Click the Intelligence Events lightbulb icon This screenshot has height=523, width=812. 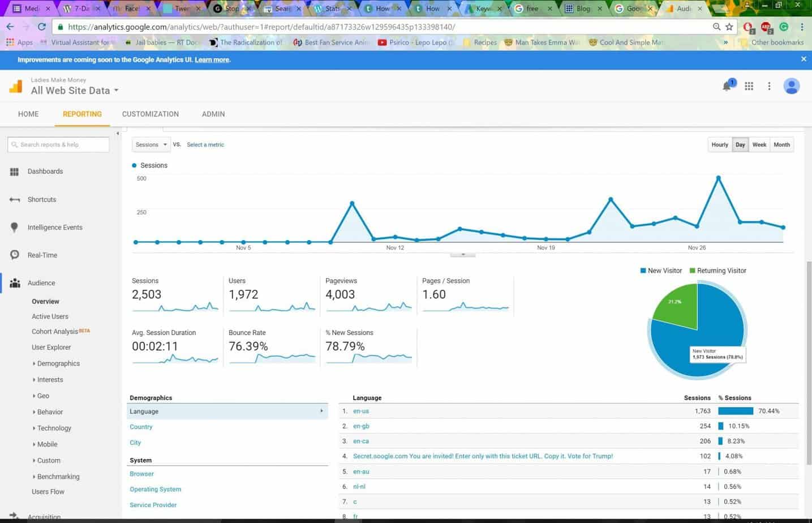pyautogui.click(x=15, y=228)
